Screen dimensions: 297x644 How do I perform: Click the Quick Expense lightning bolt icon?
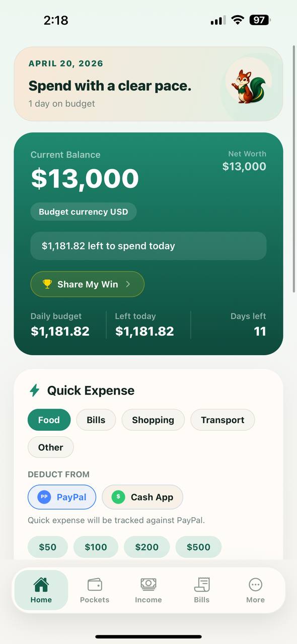pyautogui.click(x=34, y=390)
